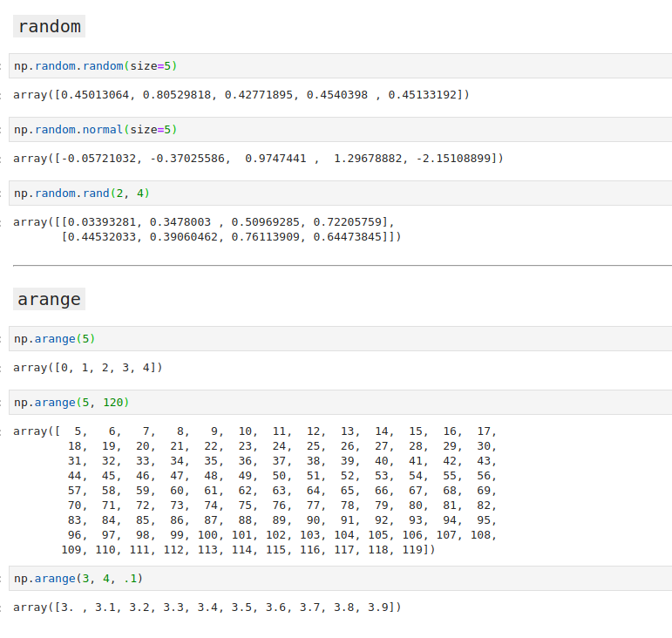Click the output value 0.3478003

(180, 222)
